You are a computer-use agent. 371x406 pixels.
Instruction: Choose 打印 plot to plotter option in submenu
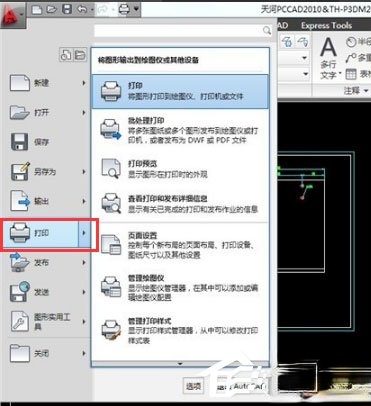coord(180,91)
